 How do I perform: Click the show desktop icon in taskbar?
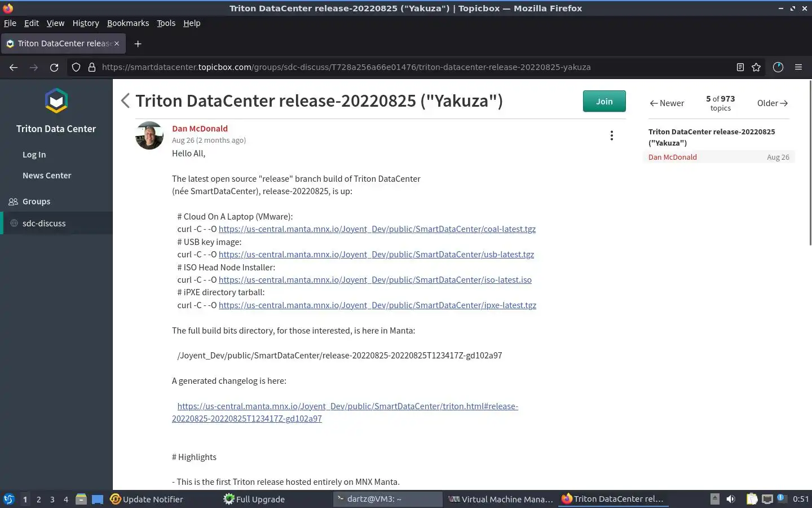coord(98,499)
